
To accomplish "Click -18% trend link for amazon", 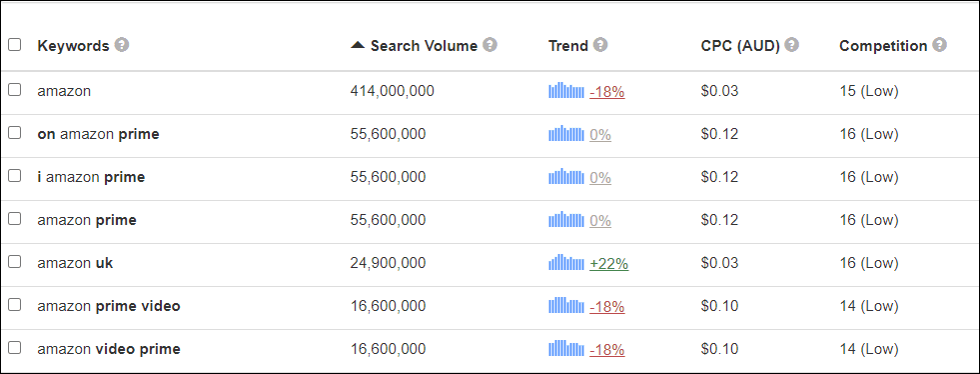I will (x=606, y=92).
